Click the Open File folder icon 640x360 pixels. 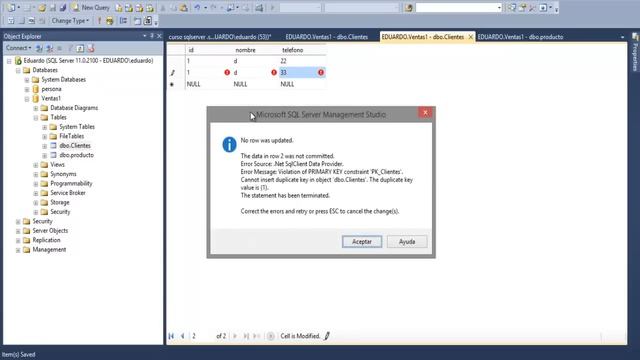(x=42, y=8)
